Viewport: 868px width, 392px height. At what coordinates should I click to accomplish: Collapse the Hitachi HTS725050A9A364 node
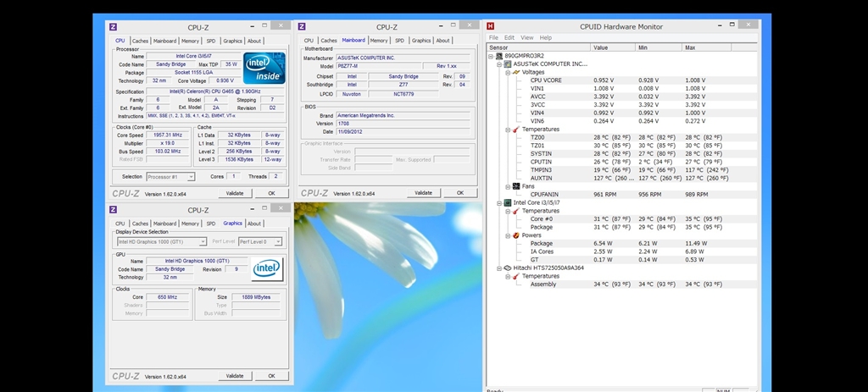click(x=498, y=268)
